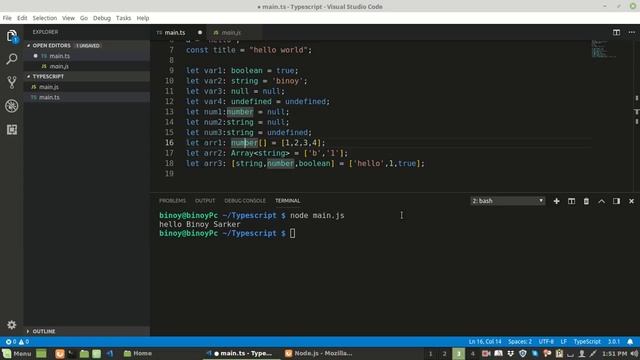Screen dimensions: 640x360
Task: Close the terminal panel
Action: 631,201
